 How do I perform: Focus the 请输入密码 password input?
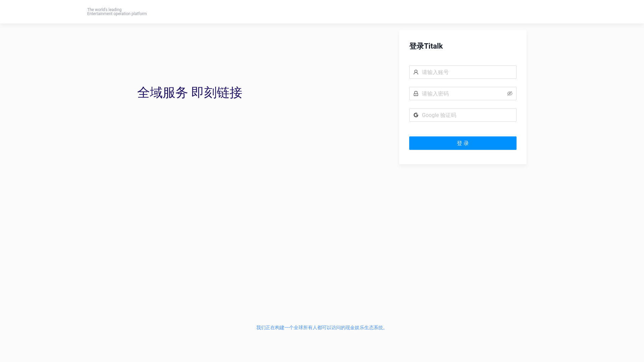pos(463,94)
